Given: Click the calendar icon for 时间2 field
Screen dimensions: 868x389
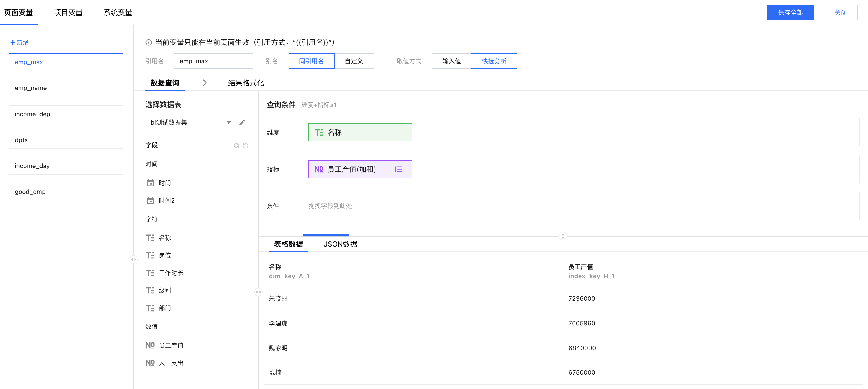Looking at the screenshot, I should 150,201.
